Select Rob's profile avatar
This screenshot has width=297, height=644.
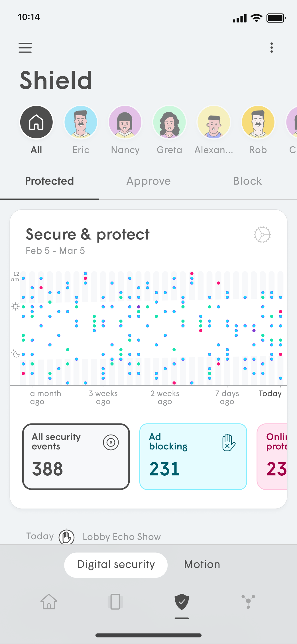(258, 122)
